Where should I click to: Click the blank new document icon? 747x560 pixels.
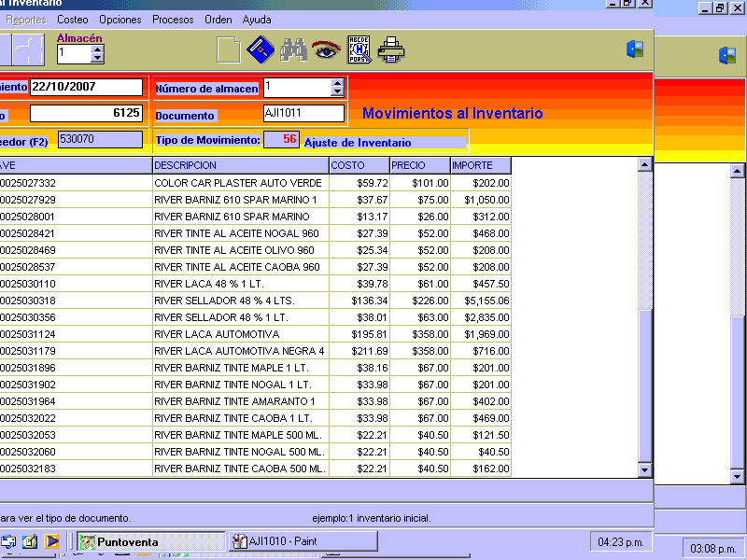click(229, 49)
